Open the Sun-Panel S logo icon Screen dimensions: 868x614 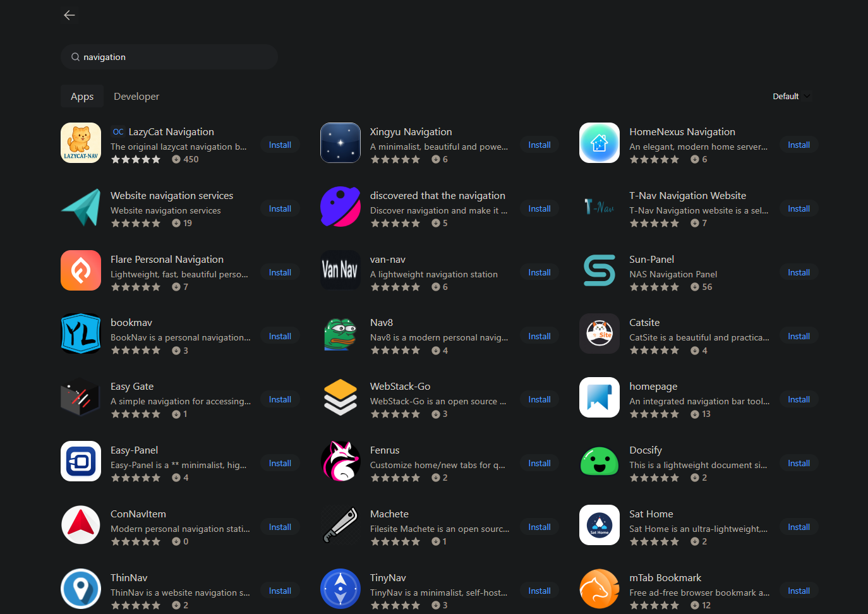600,270
